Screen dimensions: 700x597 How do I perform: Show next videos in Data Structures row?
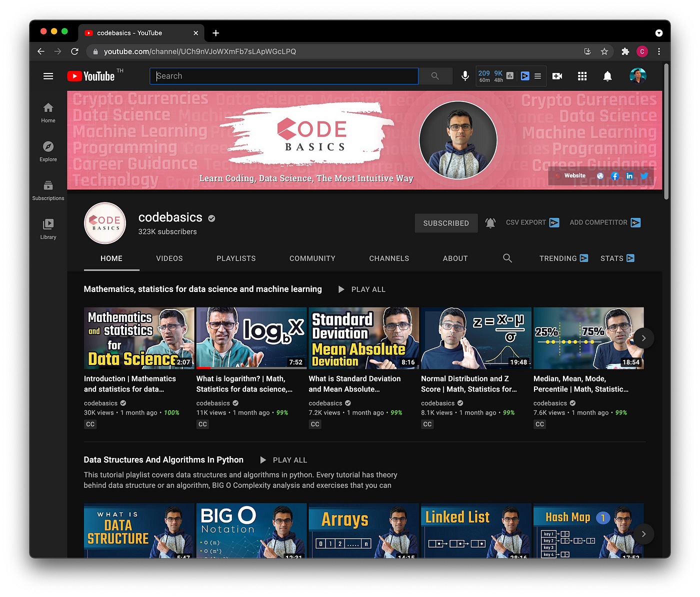tap(643, 534)
